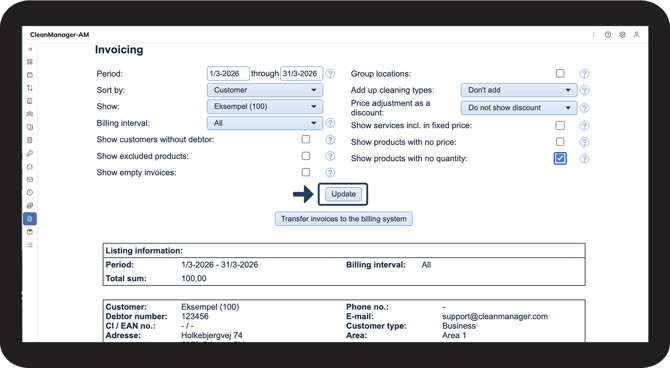Enable Show services incl. in fixed price
Viewport: 670px width, 368px height.
tap(560, 125)
